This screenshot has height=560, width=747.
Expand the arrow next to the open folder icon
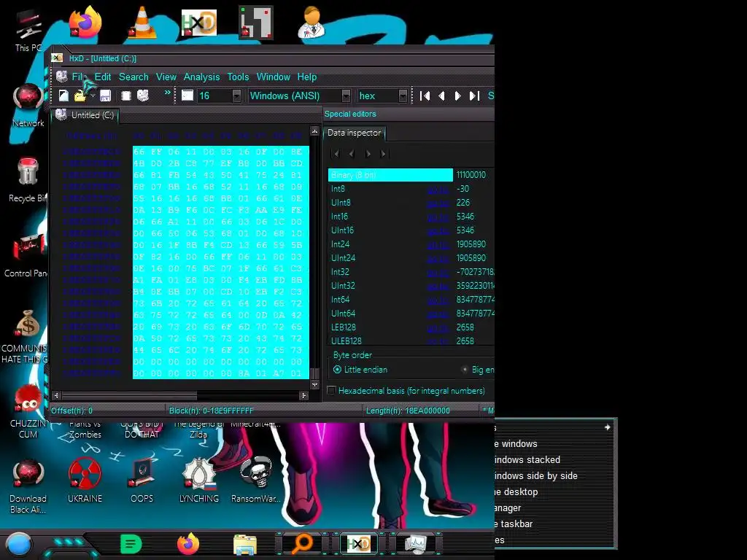pyautogui.click(x=93, y=96)
